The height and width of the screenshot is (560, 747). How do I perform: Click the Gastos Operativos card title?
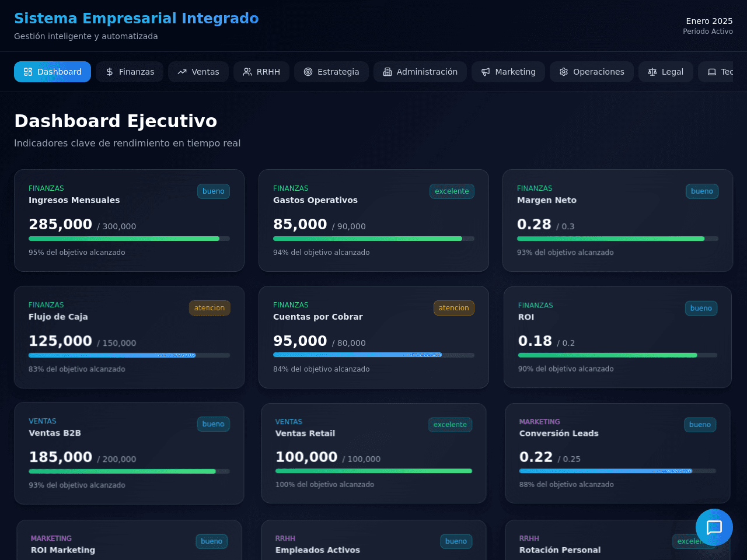pos(315,200)
